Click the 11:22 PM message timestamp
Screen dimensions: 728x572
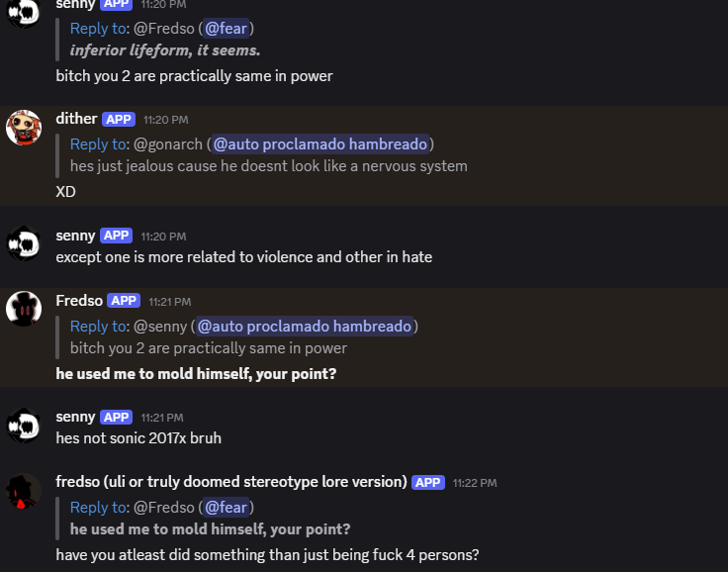tap(475, 483)
